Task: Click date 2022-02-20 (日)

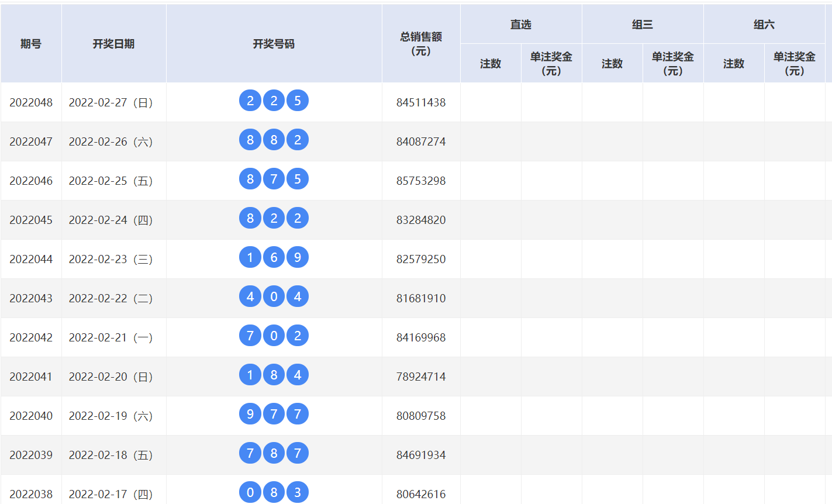Action: 111,377
